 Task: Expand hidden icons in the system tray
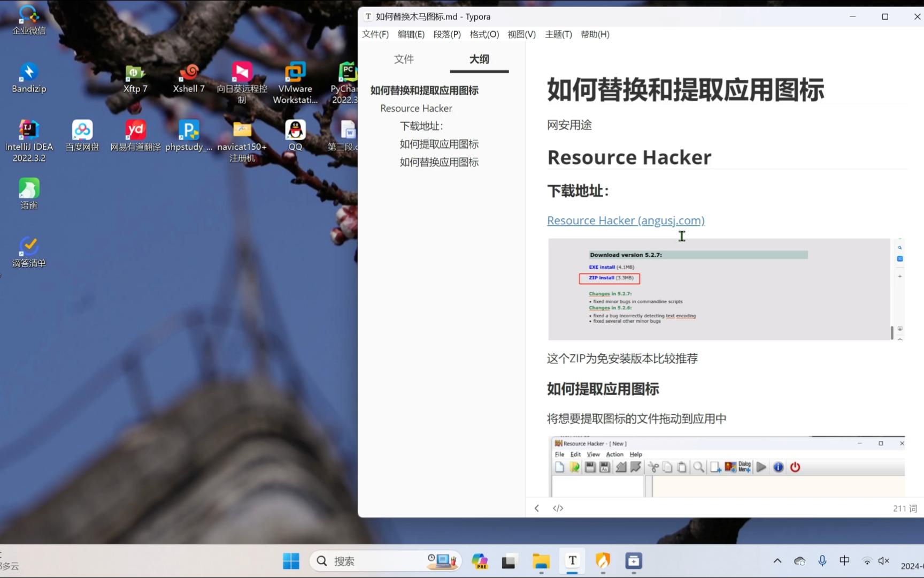point(776,561)
